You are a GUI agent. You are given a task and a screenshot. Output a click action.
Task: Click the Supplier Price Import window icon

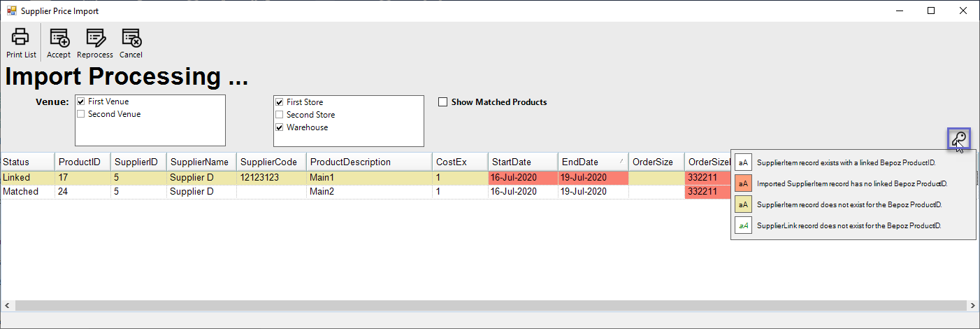tap(11, 11)
